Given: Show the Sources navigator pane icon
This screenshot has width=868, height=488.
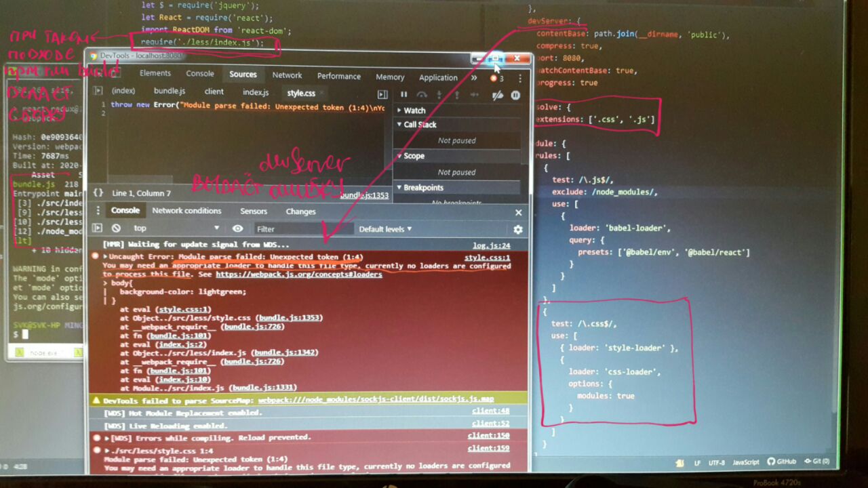Looking at the screenshot, I should point(98,91).
